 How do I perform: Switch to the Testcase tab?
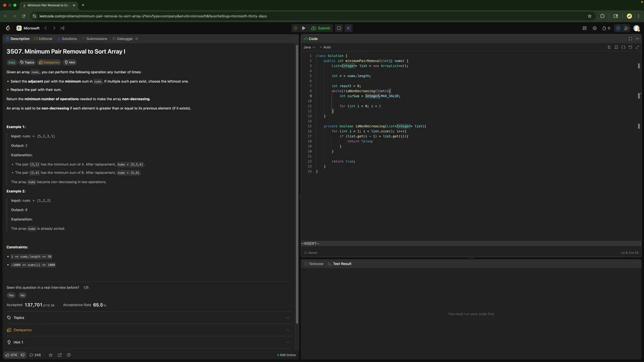313,264
